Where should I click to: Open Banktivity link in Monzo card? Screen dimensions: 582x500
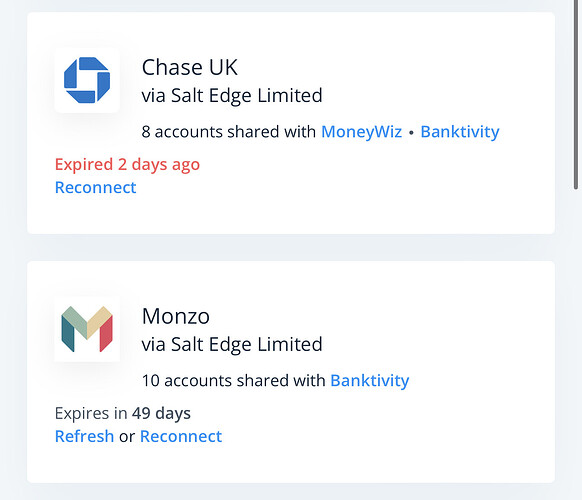coord(370,380)
